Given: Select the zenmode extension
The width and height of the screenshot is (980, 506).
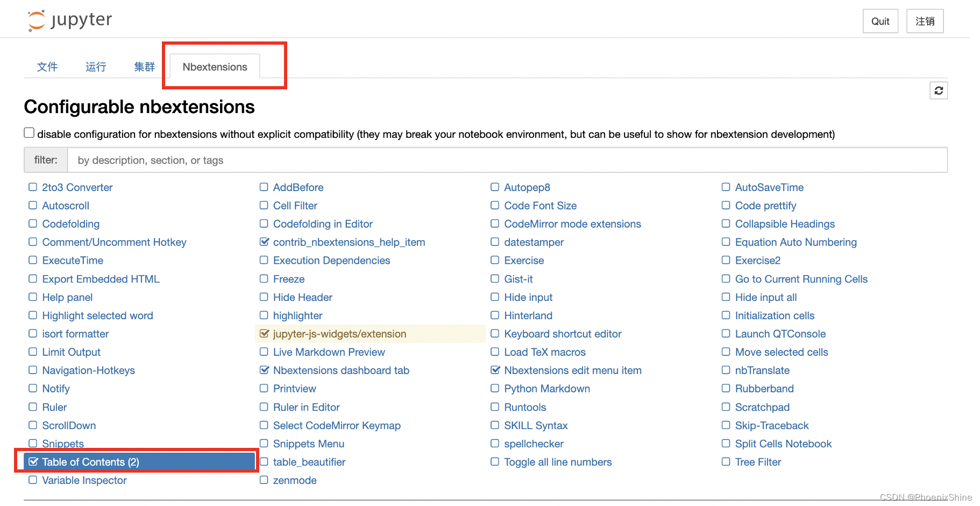Looking at the screenshot, I should click(295, 480).
